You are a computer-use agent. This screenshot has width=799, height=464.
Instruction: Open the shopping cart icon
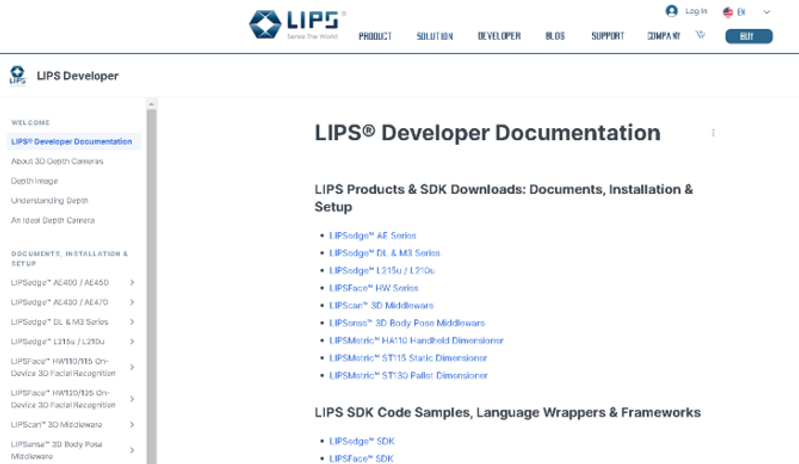tap(701, 35)
